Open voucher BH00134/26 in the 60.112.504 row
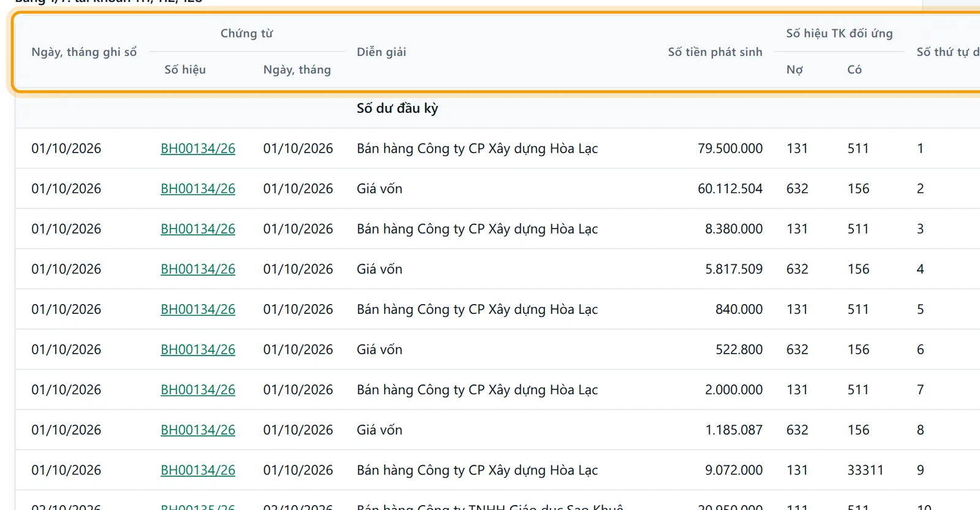This screenshot has width=980, height=510. tap(198, 189)
